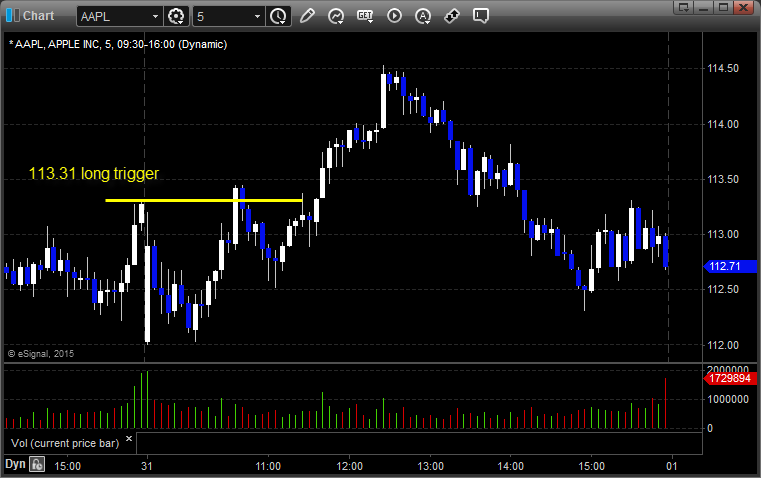Open the AAPL symbol dropdown

(x=155, y=16)
